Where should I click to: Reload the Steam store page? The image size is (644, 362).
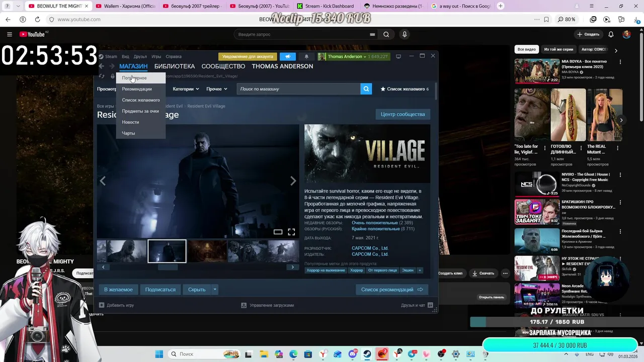102,76
